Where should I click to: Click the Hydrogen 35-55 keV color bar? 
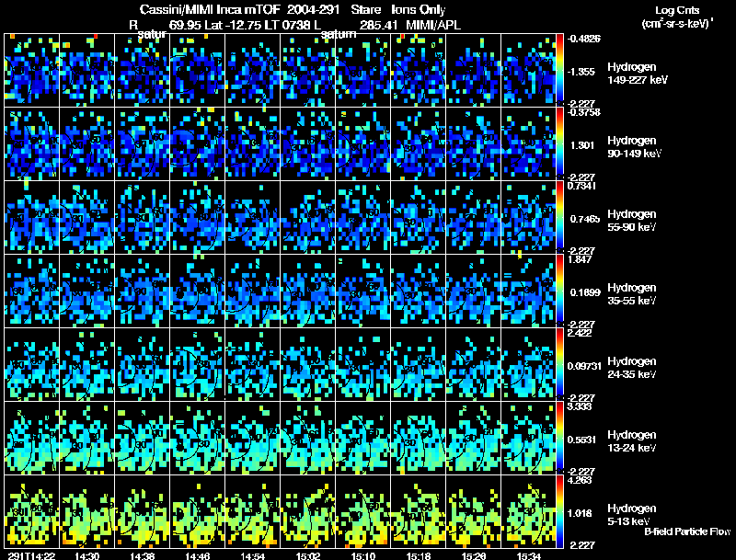559,291
